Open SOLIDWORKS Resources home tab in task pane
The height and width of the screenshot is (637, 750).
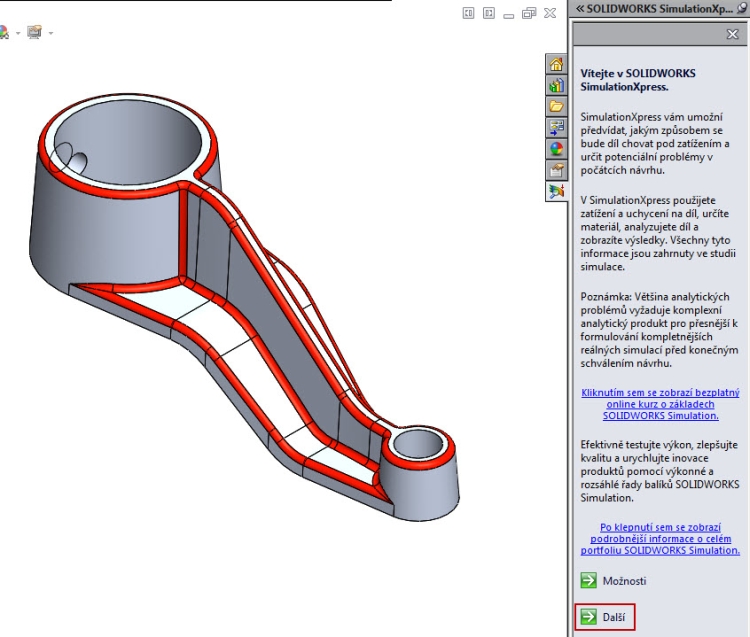pos(556,65)
